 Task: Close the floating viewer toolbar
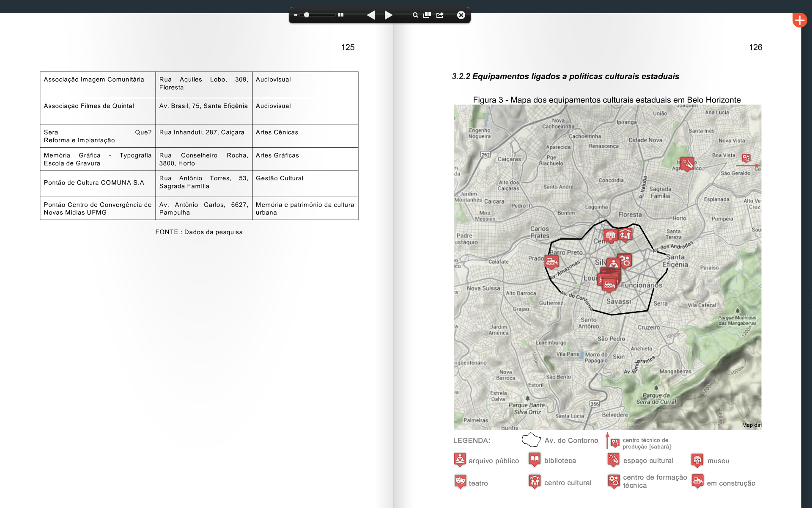(x=461, y=15)
